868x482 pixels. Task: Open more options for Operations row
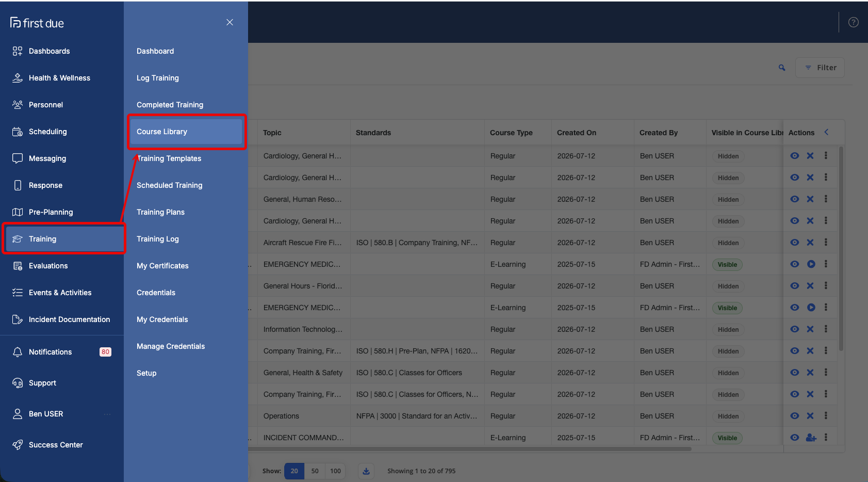(826, 415)
